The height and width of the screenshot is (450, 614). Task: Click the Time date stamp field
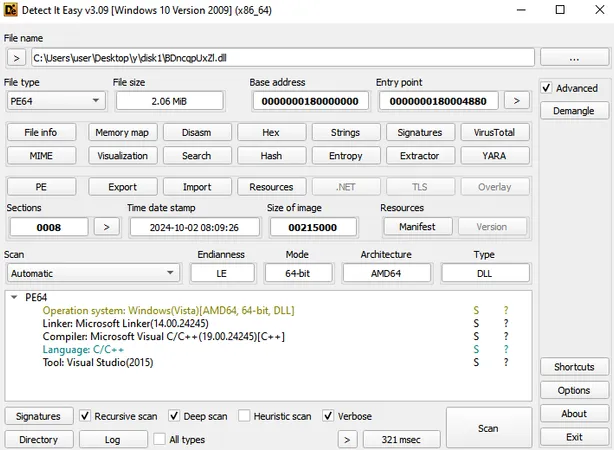pyautogui.click(x=195, y=227)
